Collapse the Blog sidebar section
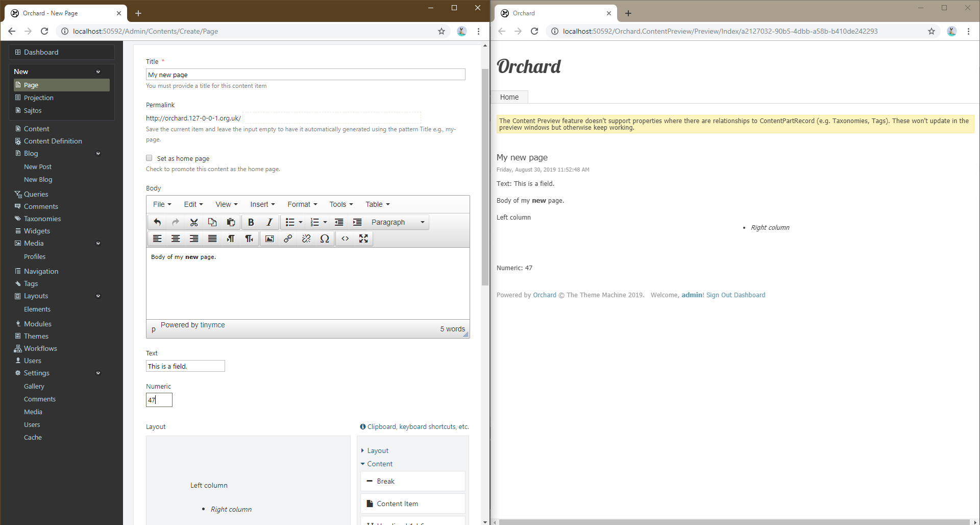The height and width of the screenshot is (525, 980). tap(98, 154)
